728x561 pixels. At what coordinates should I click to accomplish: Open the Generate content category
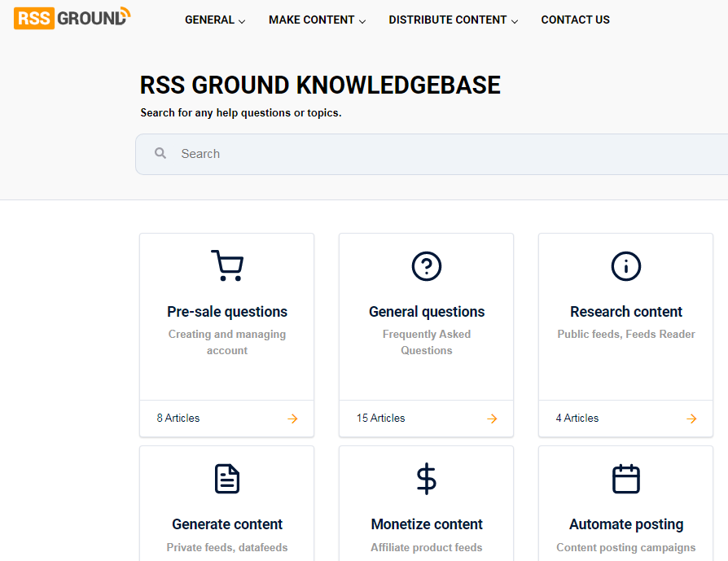coord(227,524)
